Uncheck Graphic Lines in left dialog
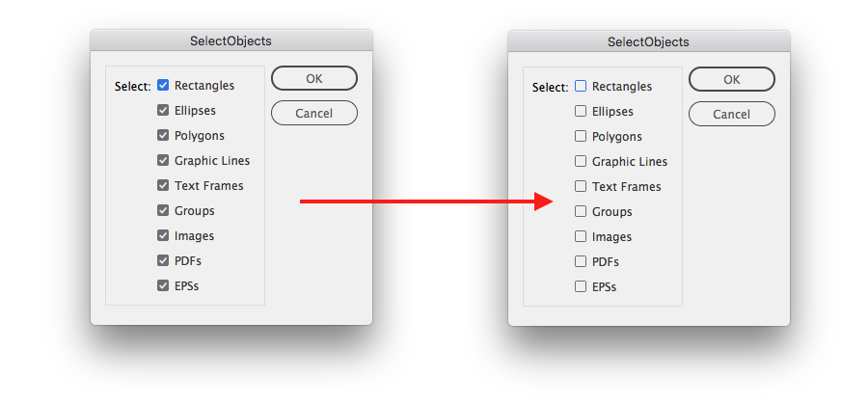The height and width of the screenshot is (403, 868). (163, 161)
